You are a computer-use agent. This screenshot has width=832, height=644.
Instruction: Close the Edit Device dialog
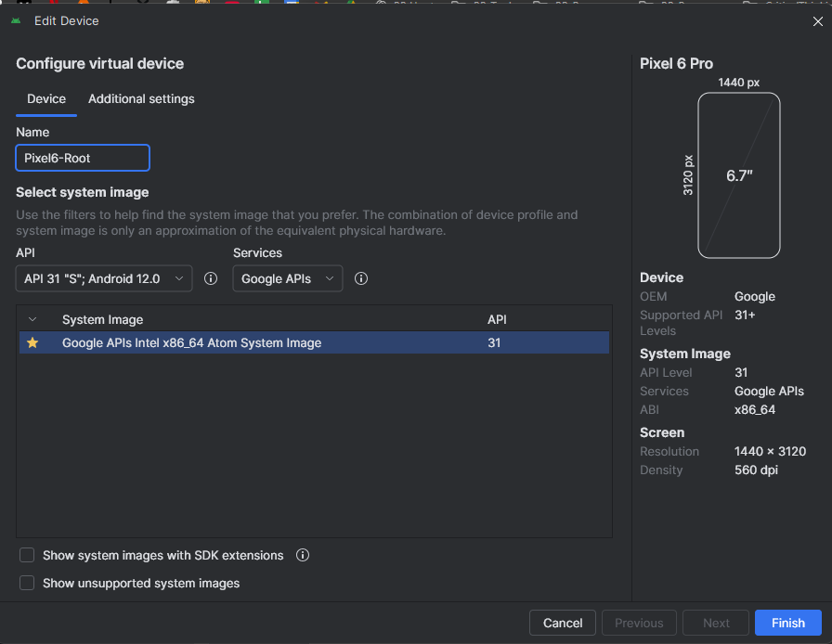pyautogui.click(x=817, y=21)
